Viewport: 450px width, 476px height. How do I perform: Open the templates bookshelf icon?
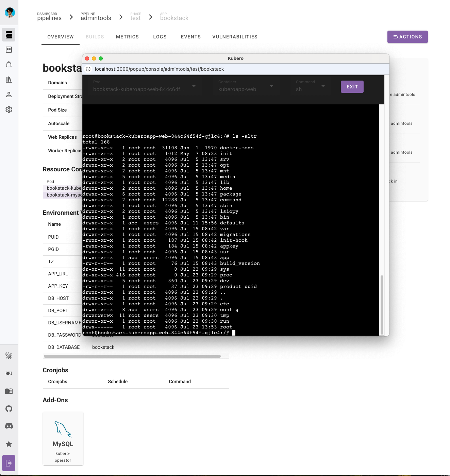pyautogui.click(x=9, y=80)
